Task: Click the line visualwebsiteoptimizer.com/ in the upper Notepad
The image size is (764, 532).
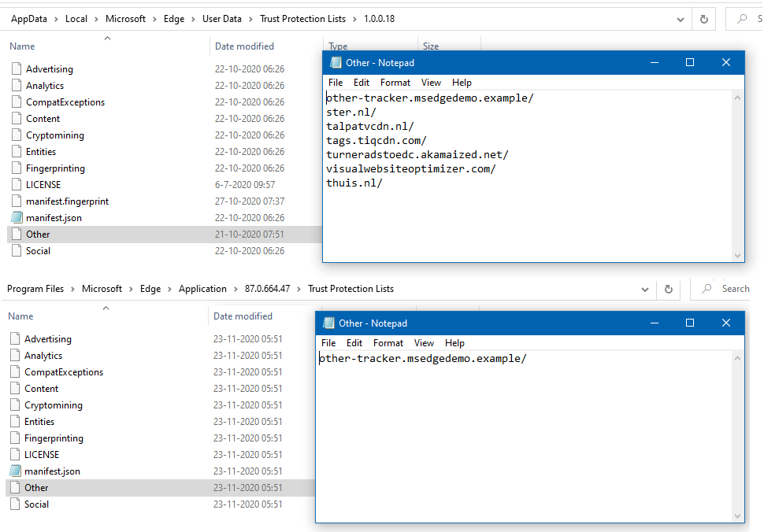Action: tap(410, 169)
